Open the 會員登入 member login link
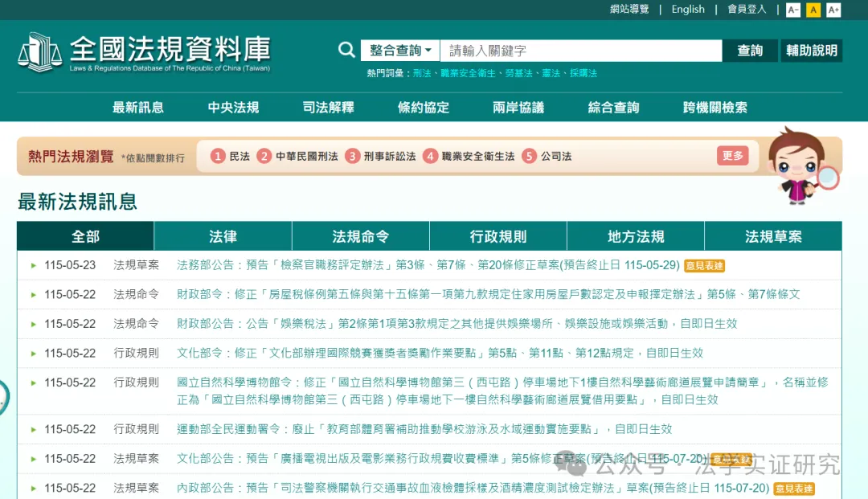The image size is (868, 499). (x=747, y=9)
